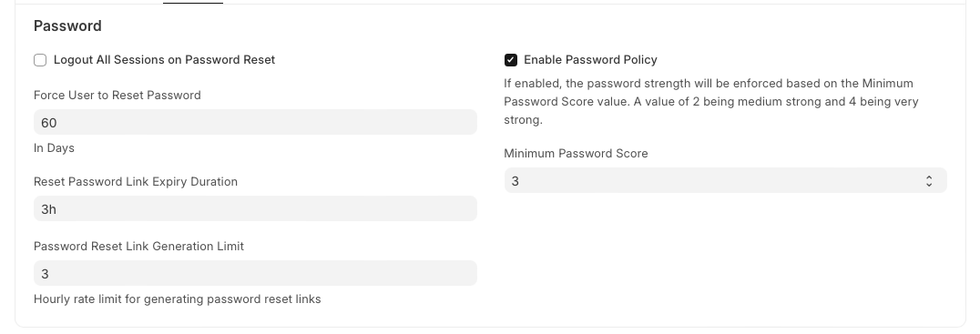Open the Minimum Password Score dropdown

point(726,180)
